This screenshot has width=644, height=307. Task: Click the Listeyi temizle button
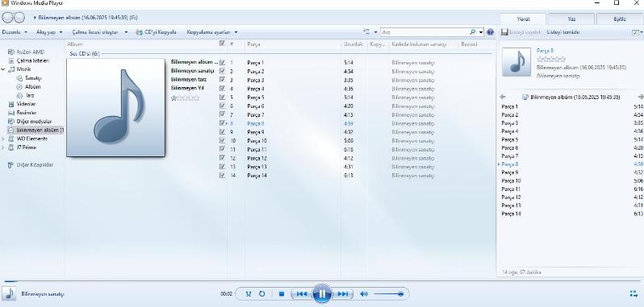pyautogui.click(x=563, y=32)
